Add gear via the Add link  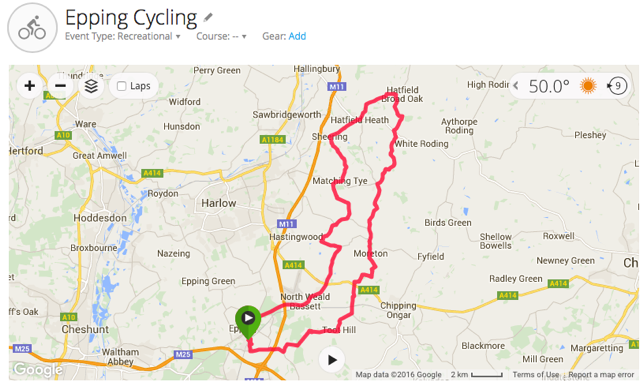(297, 36)
